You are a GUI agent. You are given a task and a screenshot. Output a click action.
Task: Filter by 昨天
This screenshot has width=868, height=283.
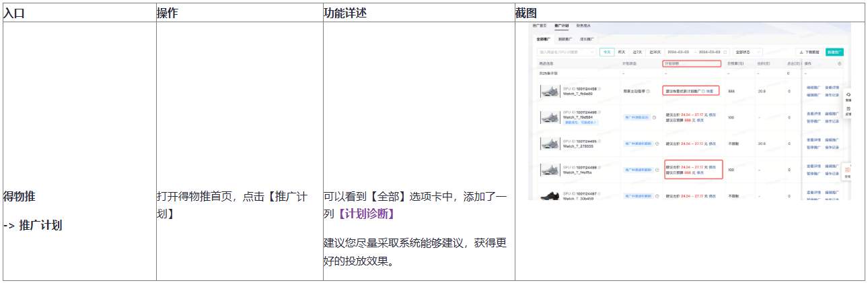(622, 52)
